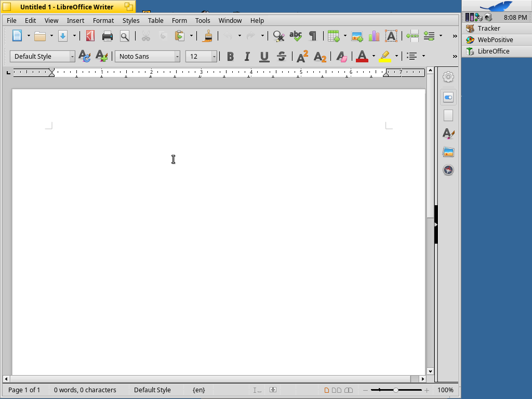Expand the font size dropdown

(x=213, y=56)
